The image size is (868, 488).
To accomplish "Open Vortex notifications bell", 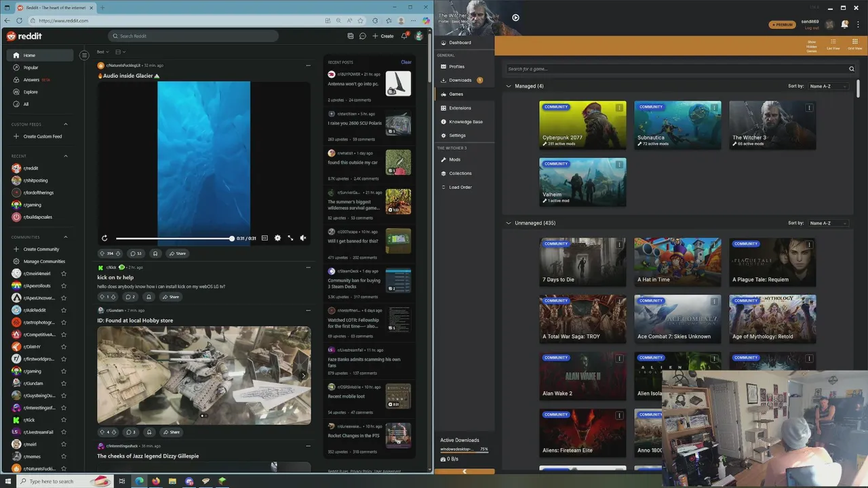I will (845, 24).
